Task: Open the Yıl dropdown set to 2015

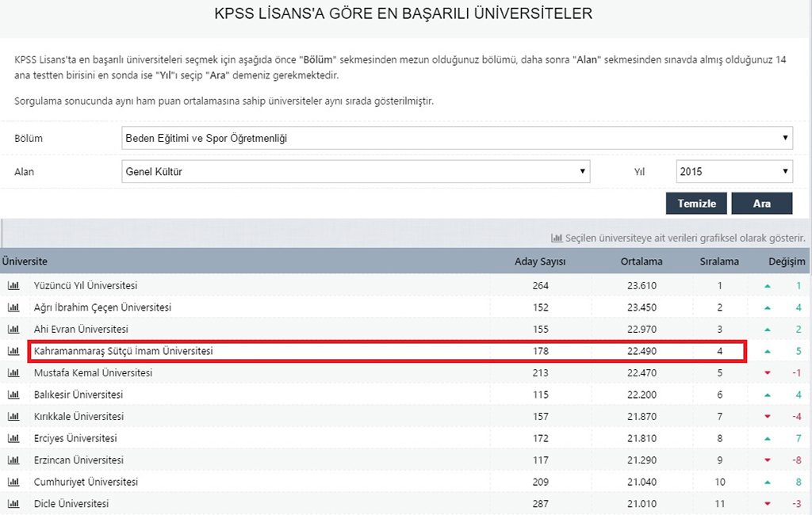Action: (733, 171)
